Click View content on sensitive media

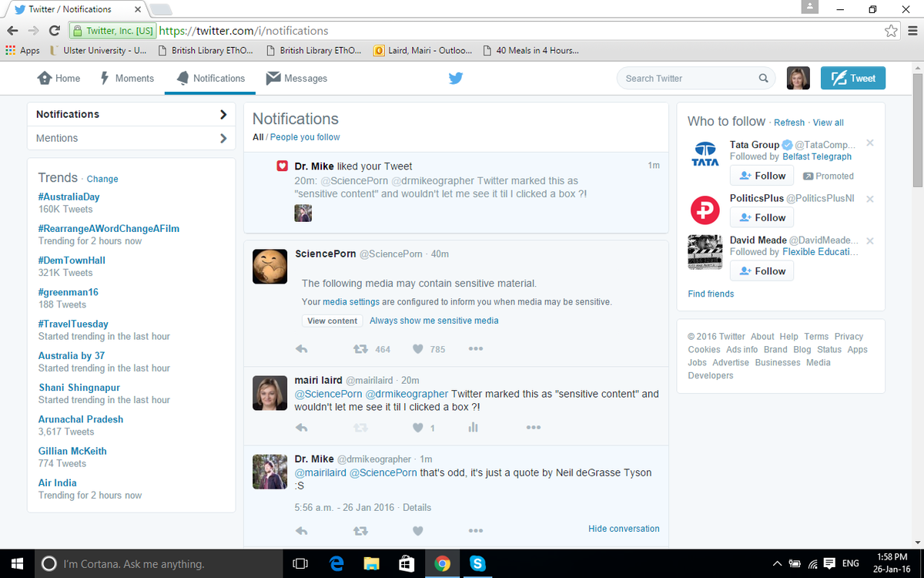pyautogui.click(x=332, y=321)
